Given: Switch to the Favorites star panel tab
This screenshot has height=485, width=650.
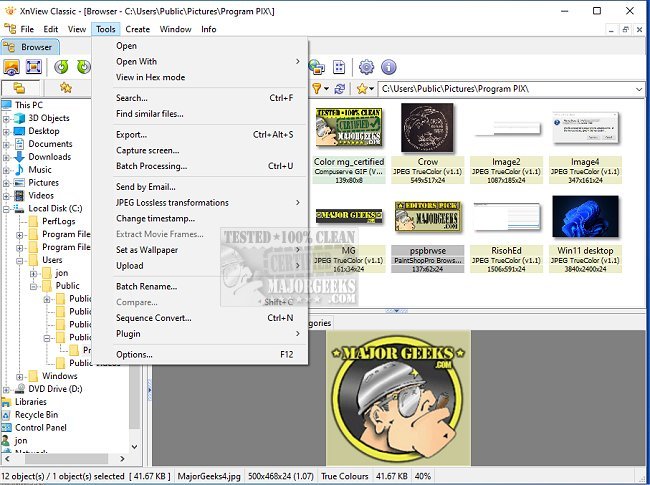Looking at the screenshot, I should point(66,89).
